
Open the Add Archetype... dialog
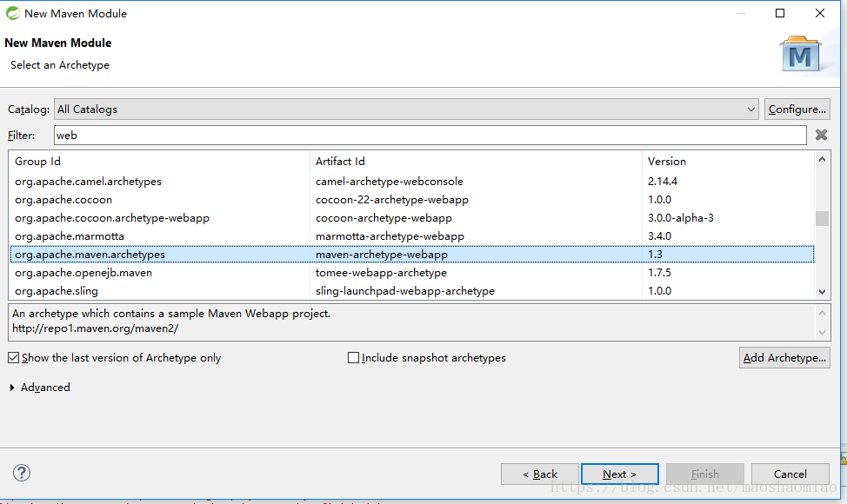pyautogui.click(x=784, y=358)
